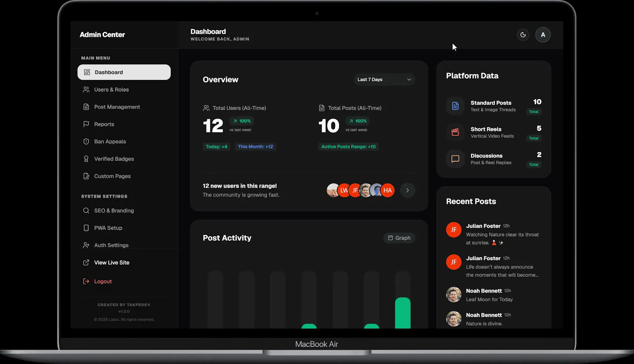Open Julian Foster's 'Watching Nature' post
634x364 pixels.
pos(494,234)
